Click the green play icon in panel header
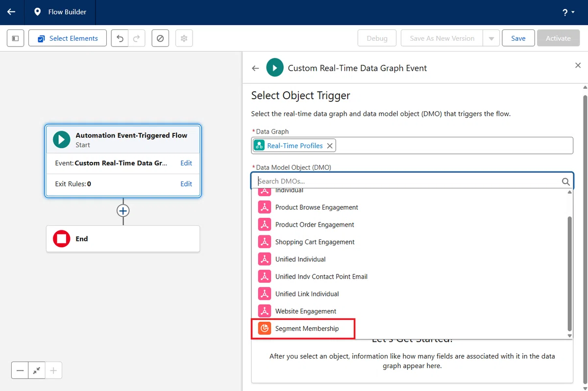The width and height of the screenshot is (588, 391). [x=275, y=68]
